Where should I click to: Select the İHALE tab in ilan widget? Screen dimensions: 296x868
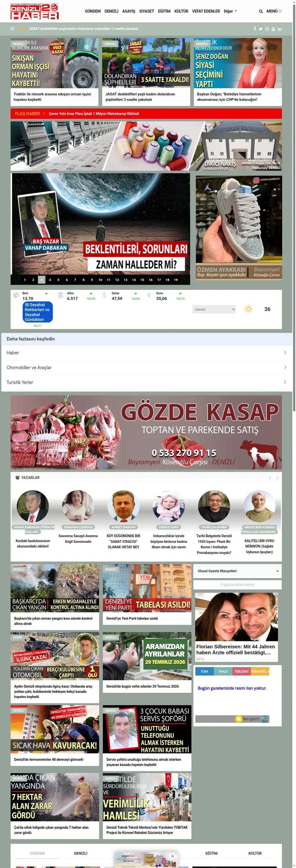pos(223,671)
